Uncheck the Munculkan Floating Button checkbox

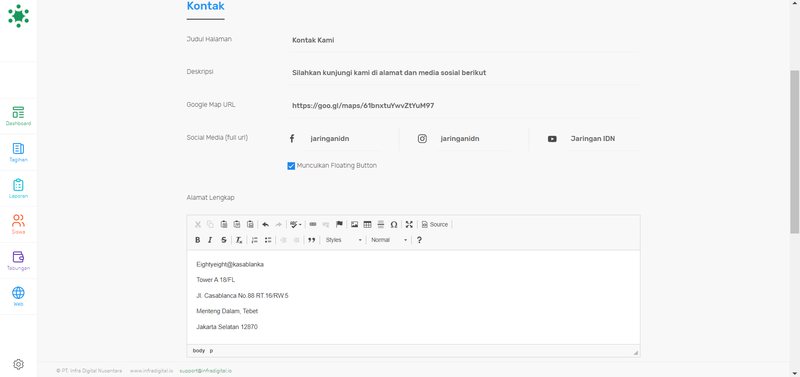click(291, 166)
